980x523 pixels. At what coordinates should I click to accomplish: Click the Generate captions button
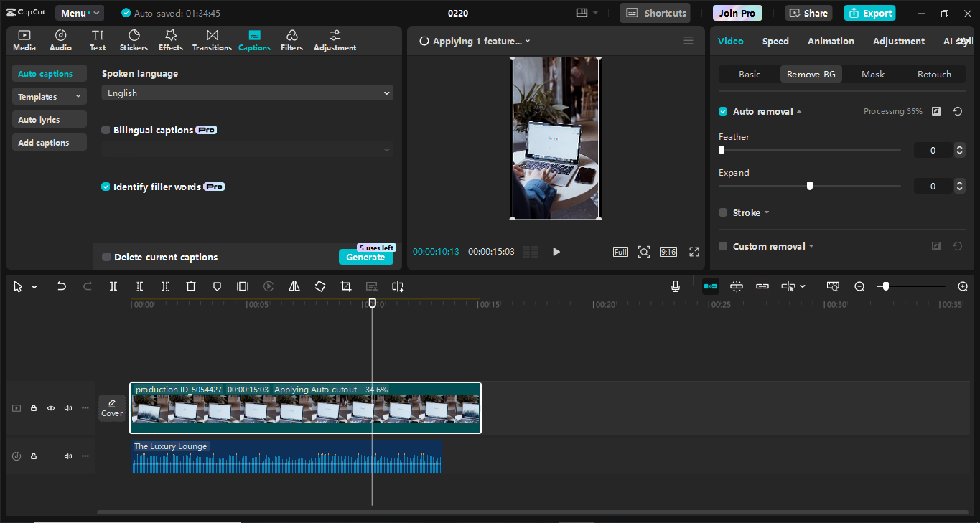pyautogui.click(x=365, y=258)
